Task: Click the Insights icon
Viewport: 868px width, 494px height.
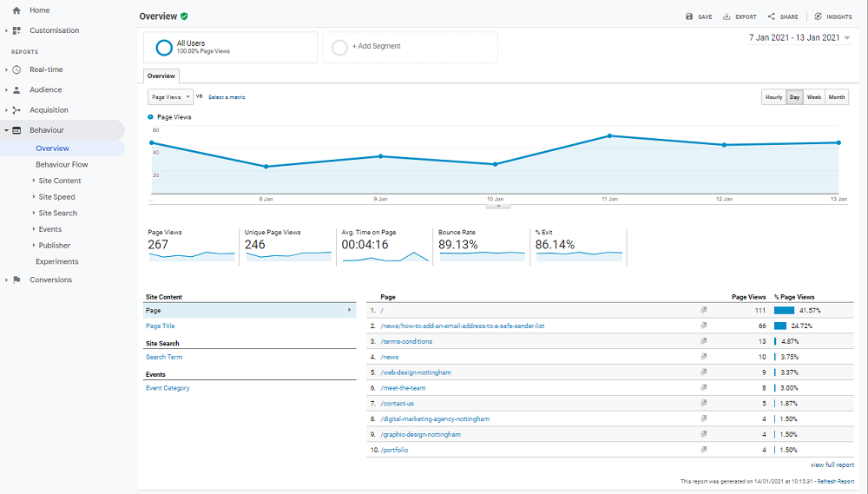Action: (x=819, y=16)
